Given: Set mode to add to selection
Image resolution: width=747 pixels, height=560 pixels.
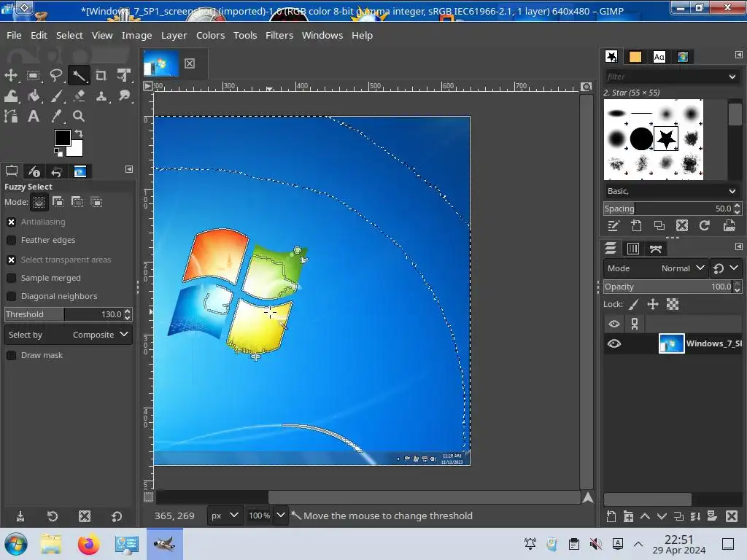Looking at the screenshot, I should tap(58, 203).
